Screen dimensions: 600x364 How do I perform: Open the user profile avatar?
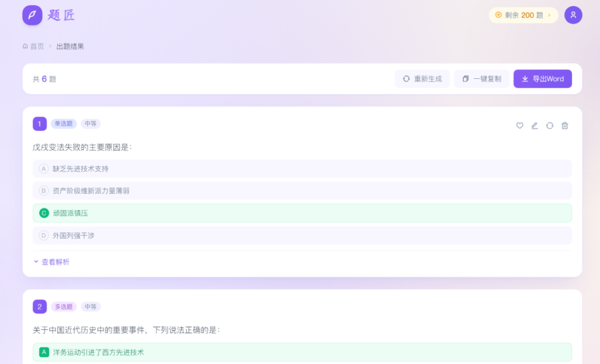pyautogui.click(x=573, y=15)
